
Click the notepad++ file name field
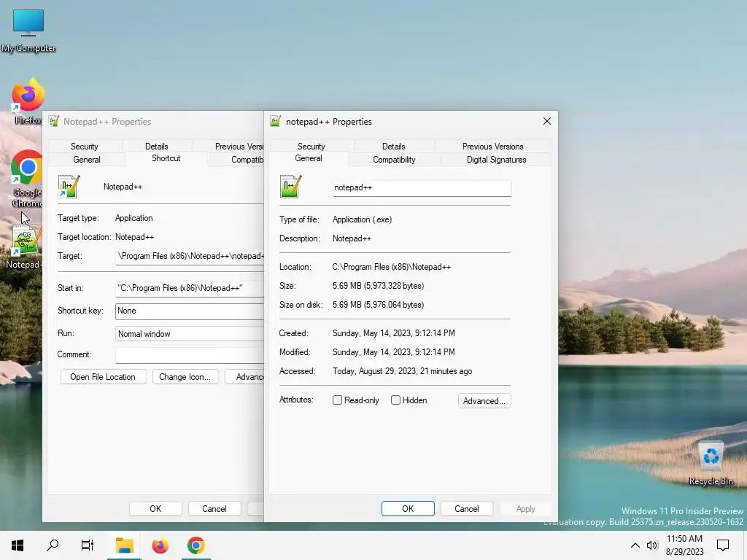pos(422,187)
